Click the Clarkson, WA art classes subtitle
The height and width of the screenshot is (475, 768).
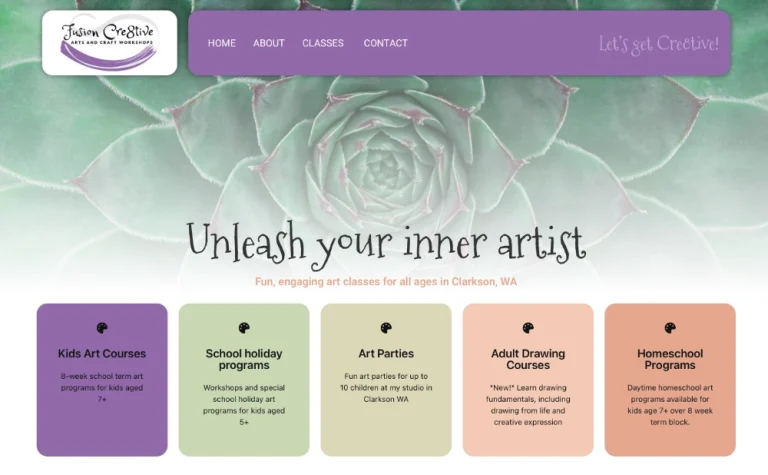[x=386, y=282]
